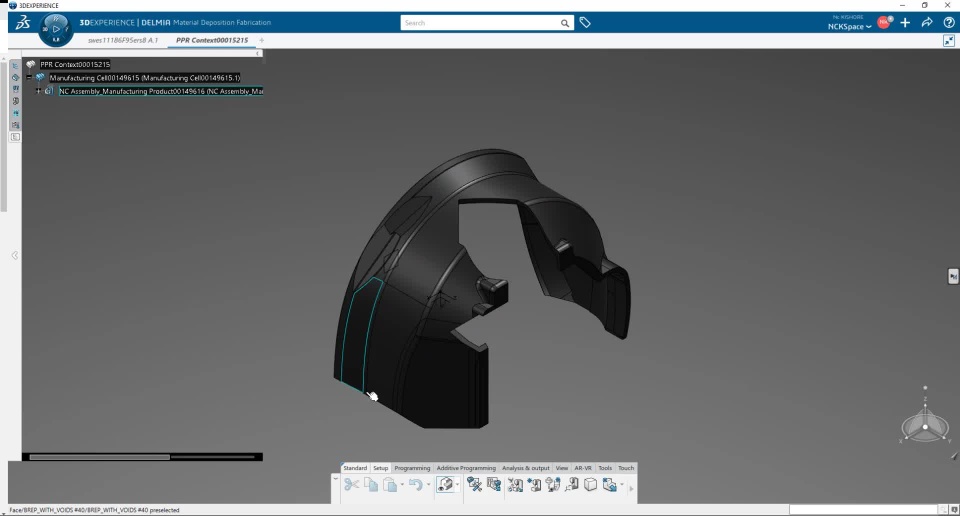Expand the toolbar overflow arrow at right
The height and width of the screenshot is (516, 960).
pos(631,488)
